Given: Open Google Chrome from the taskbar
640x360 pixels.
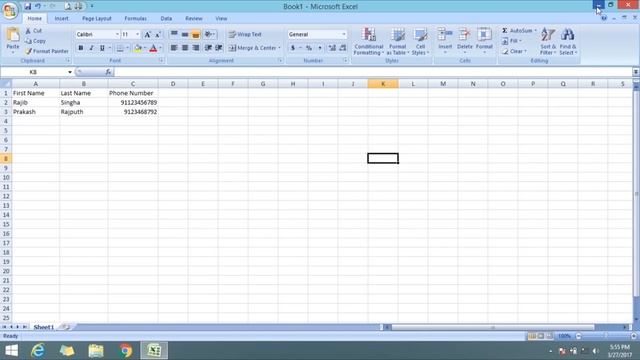Looking at the screenshot, I should pos(126,351).
